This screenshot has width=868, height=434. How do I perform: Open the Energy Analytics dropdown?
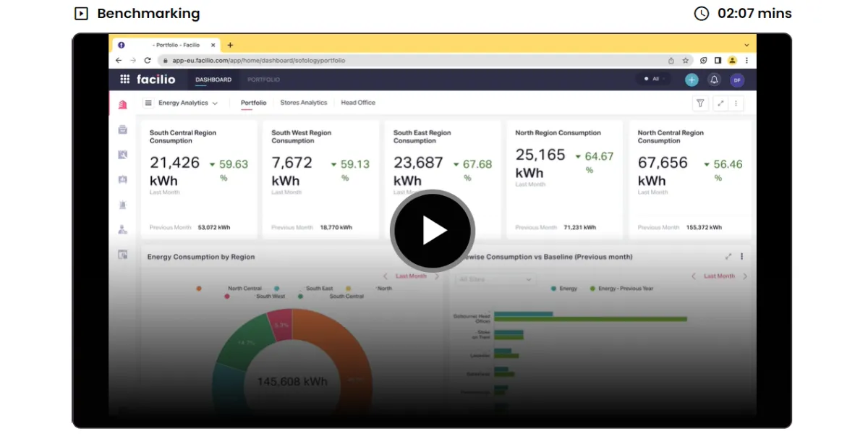(x=188, y=103)
